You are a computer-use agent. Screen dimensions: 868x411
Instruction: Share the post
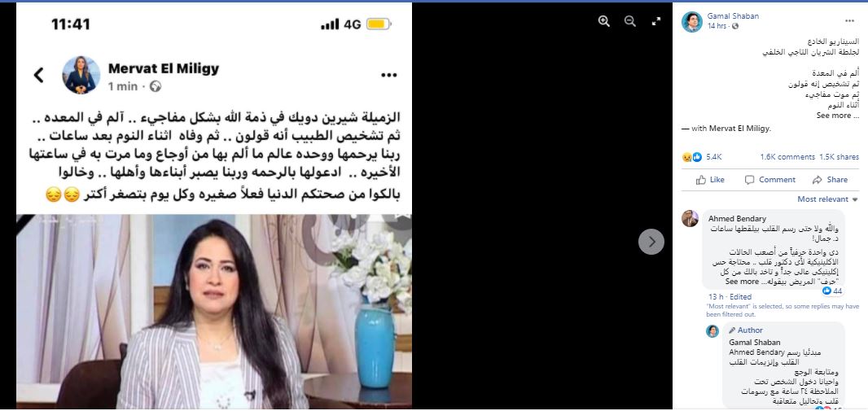[x=830, y=180]
